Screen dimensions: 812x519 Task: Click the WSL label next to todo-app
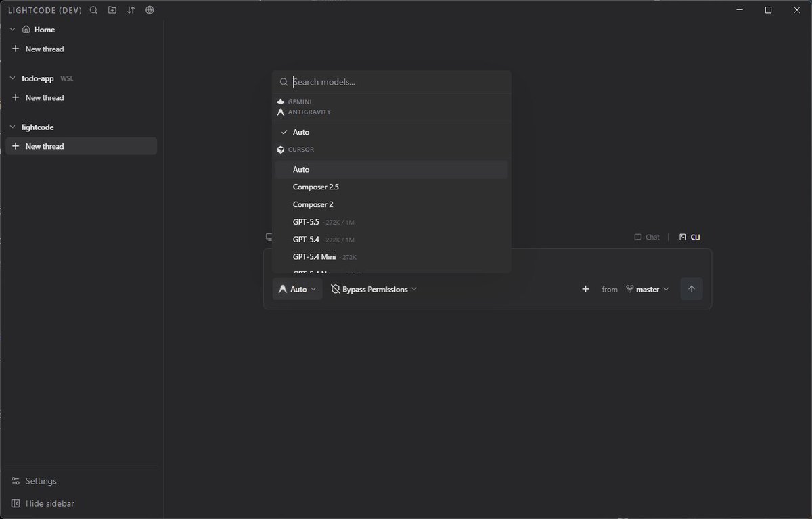click(66, 78)
